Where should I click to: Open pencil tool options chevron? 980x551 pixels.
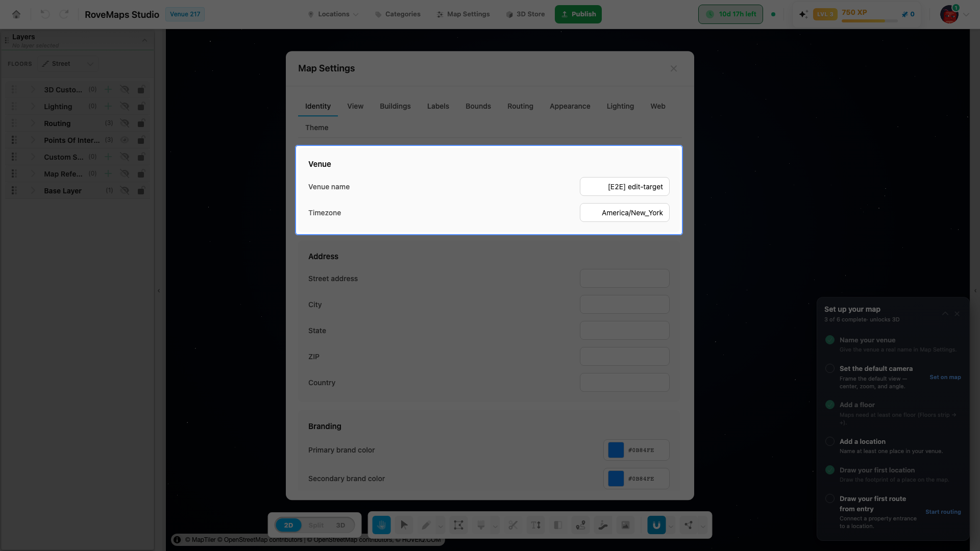441,526
